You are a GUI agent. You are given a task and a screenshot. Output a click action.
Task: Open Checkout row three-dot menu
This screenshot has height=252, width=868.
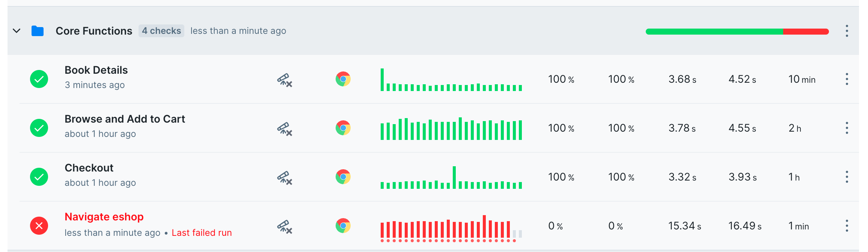click(847, 177)
